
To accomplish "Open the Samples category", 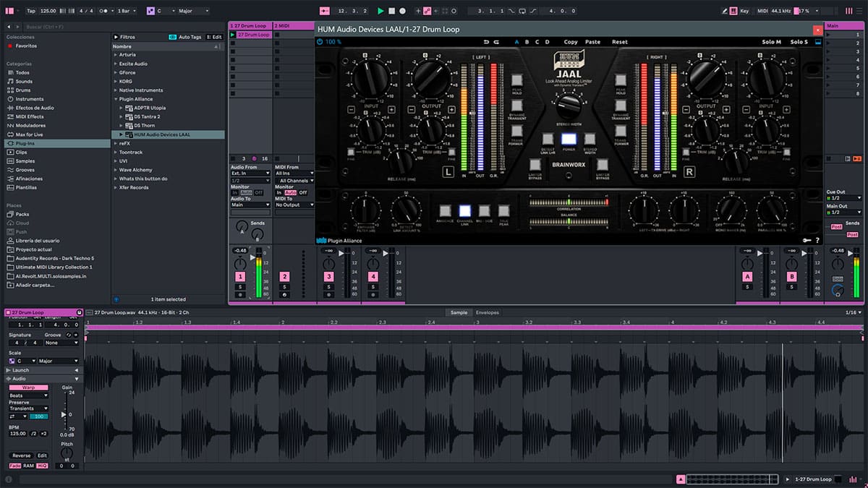I will (x=25, y=161).
